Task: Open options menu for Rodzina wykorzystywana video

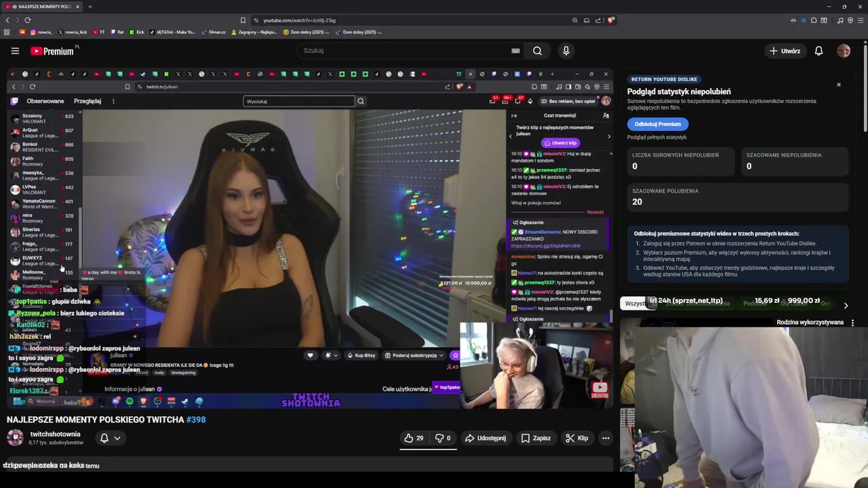Action: point(852,323)
